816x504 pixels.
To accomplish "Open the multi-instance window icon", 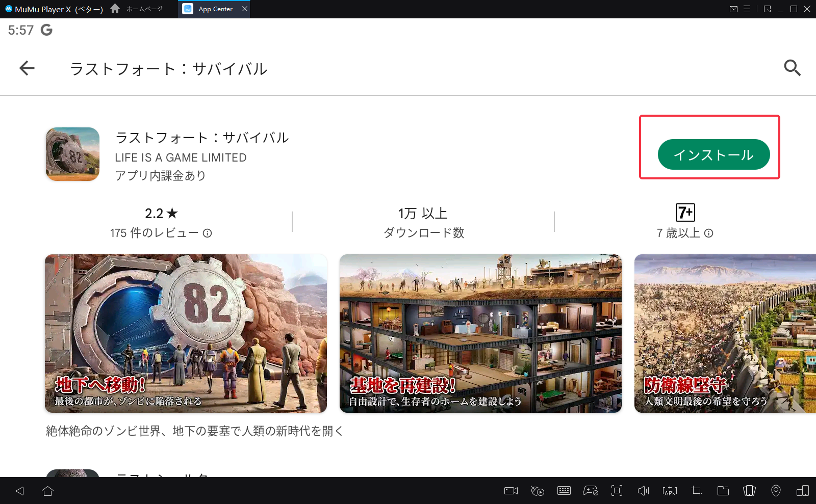I will point(802,491).
